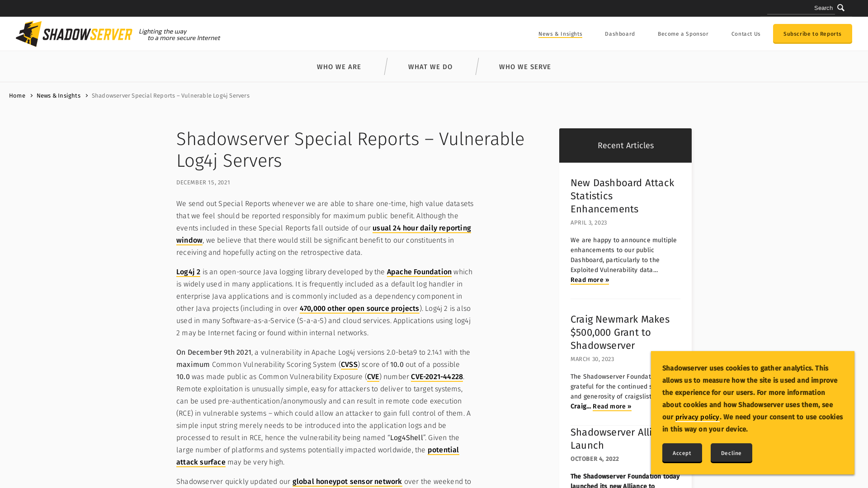868x488 pixels.
Task: Go to Become a Sponsor
Action: click(x=683, y=34)
